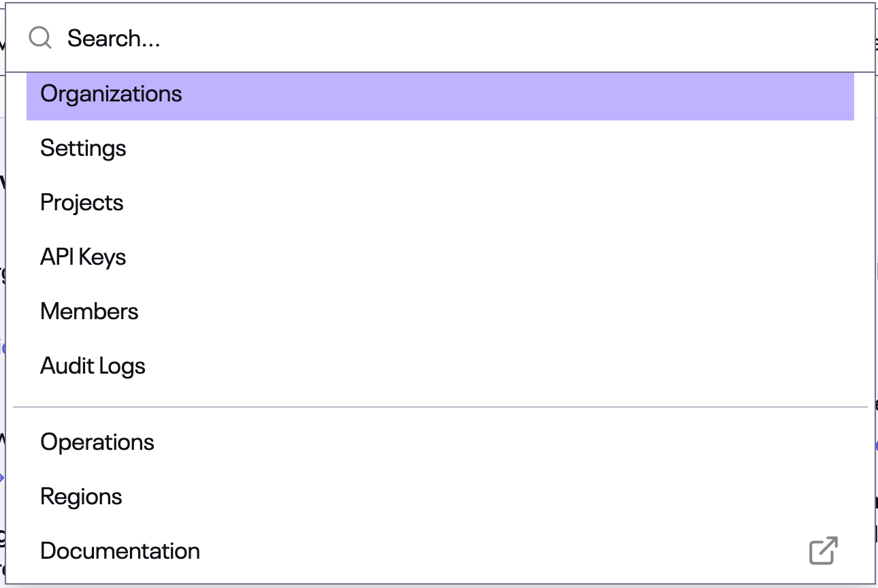Click the Search... placeholder text
Screen dimensions: 878x588
[114, 38]
